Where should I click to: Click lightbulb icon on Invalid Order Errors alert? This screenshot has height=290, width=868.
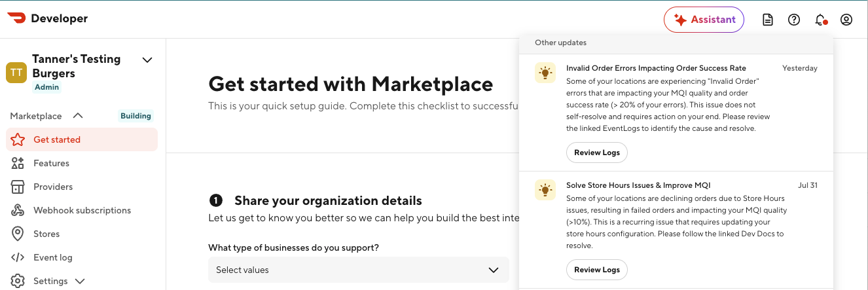545,73
